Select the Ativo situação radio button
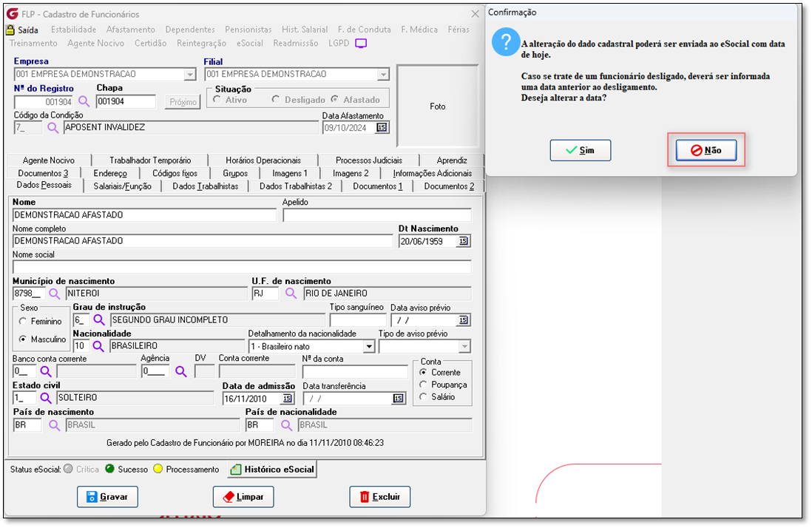The height and width of the screenshot is (528, 812). point(217,99)
